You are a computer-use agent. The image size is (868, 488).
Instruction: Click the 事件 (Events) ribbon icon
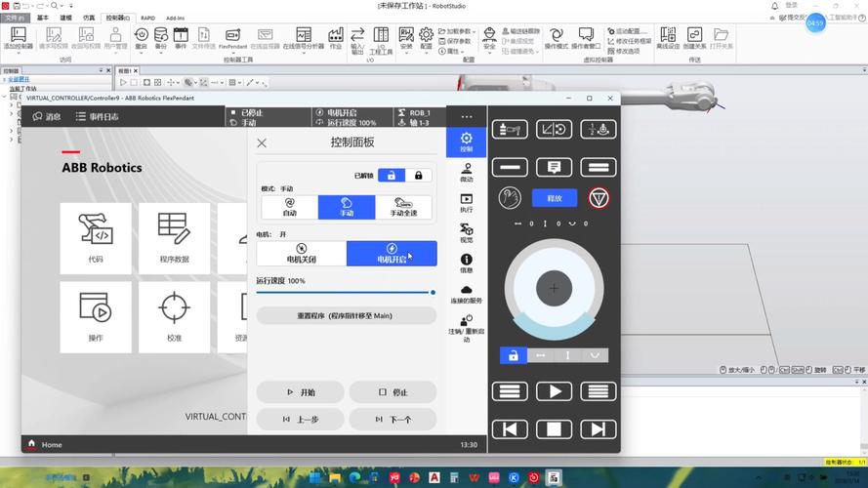point(181,38)
